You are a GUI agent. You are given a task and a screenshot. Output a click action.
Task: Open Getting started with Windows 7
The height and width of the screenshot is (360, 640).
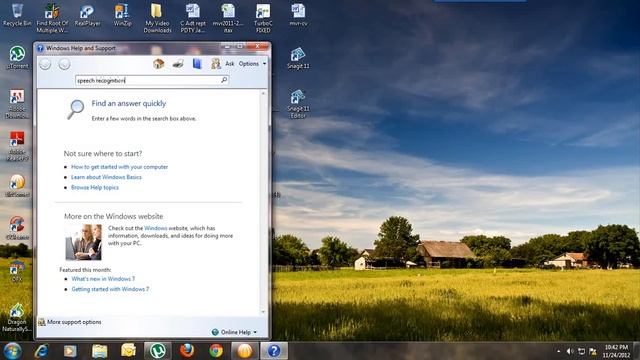pos(110,289)
